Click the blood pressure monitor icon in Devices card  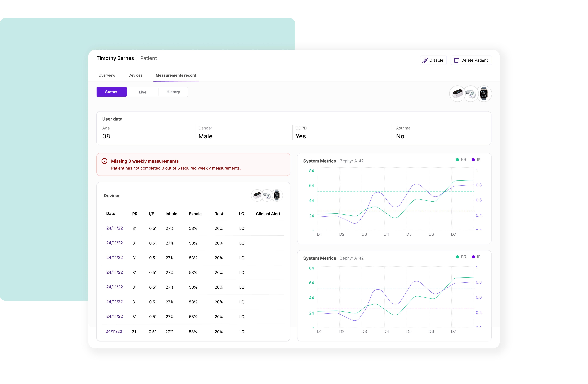coord(267,195)
